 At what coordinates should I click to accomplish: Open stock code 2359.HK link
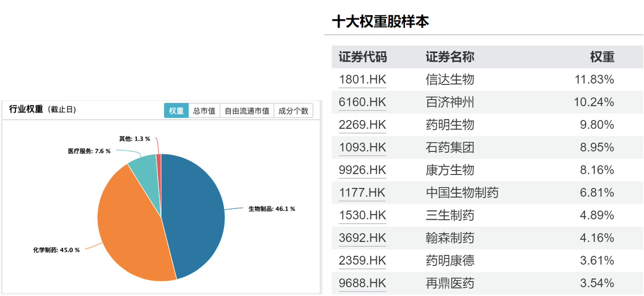pyautogui.click(x=362, y=260)
